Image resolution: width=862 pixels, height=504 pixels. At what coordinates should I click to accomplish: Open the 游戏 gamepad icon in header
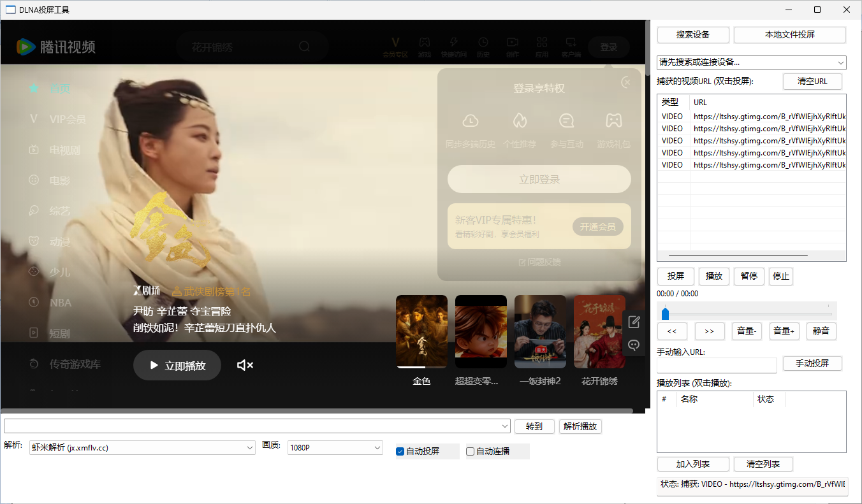(x=424, y=43)
